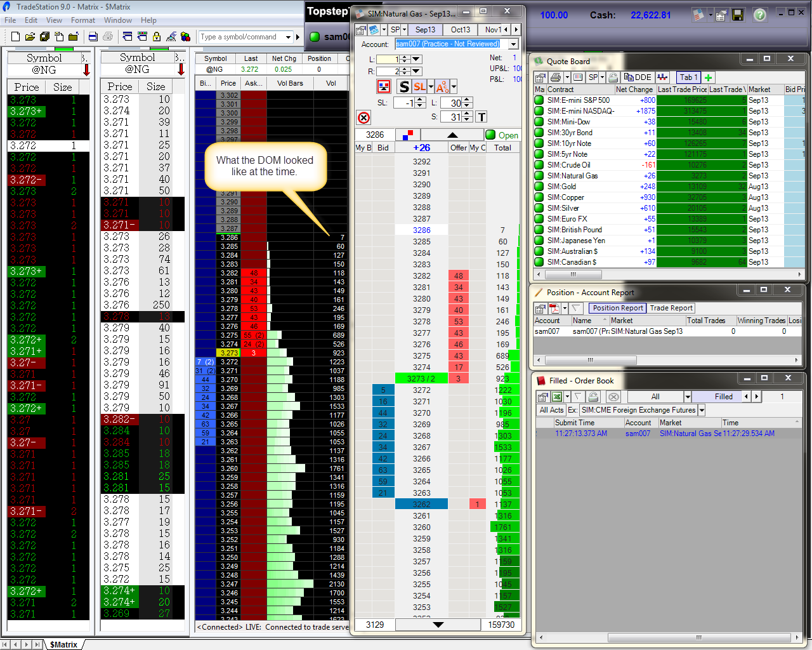
Task: Click the drawing pencil icon in TradeStation toolbar
Action: (171, 37)
